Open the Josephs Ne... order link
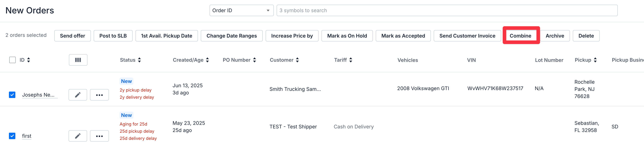The image size is (644, 147). (38, 95)
